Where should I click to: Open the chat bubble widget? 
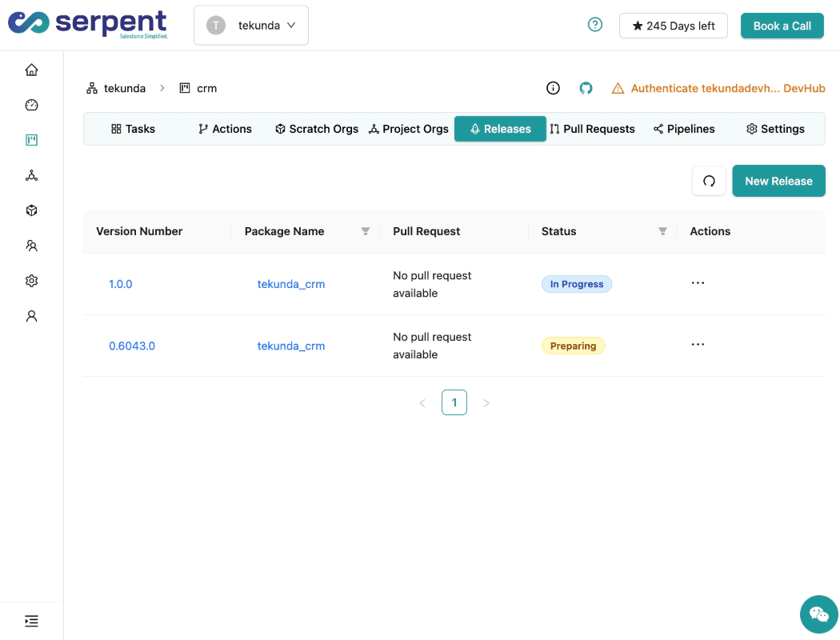coord(818,614)
